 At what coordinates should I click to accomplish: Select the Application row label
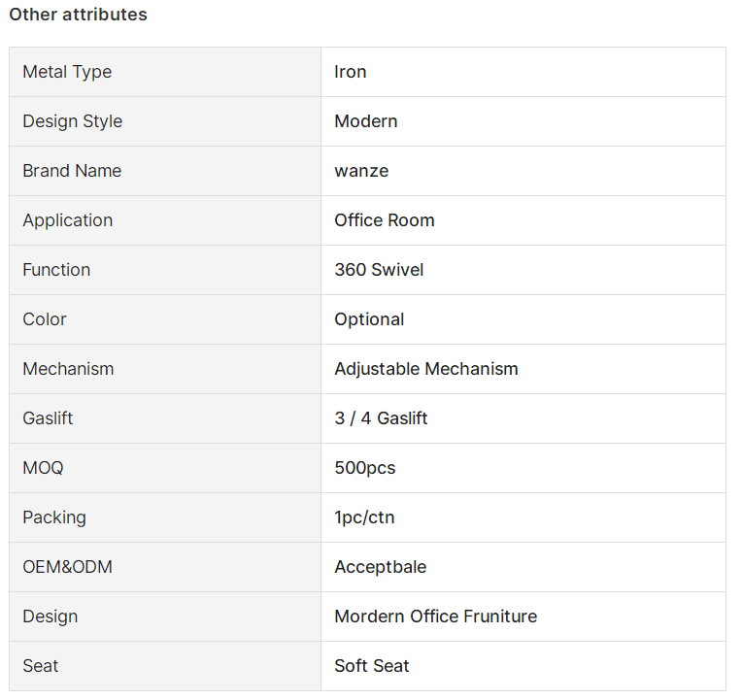click(68, 220)
